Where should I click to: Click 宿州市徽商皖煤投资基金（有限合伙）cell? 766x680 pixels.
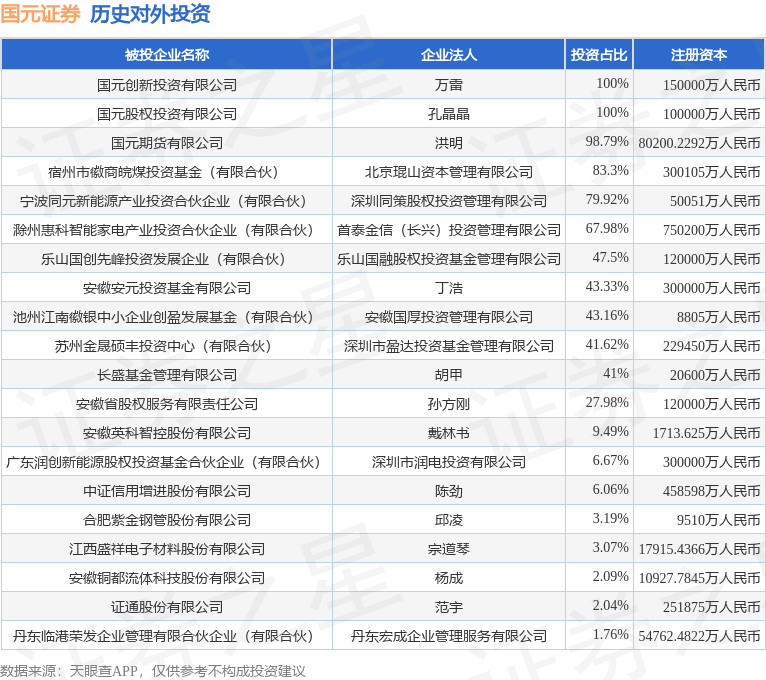click(x=167, y=172)
